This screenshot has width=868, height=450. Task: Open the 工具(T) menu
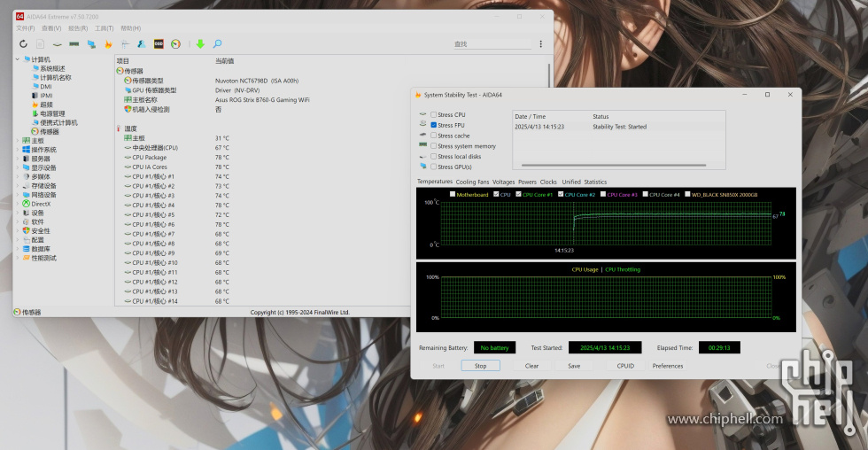pos(105,28)
